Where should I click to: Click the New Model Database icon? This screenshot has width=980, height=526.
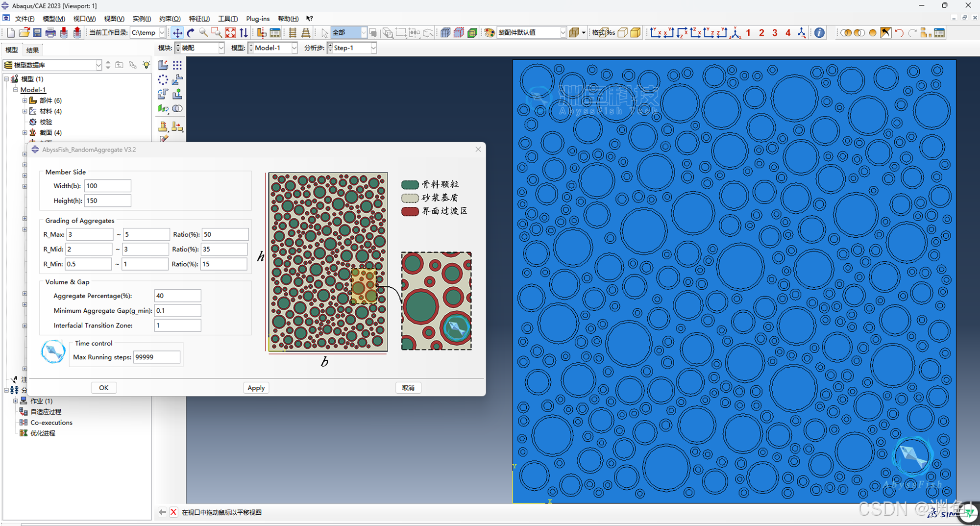coord(11,33)
